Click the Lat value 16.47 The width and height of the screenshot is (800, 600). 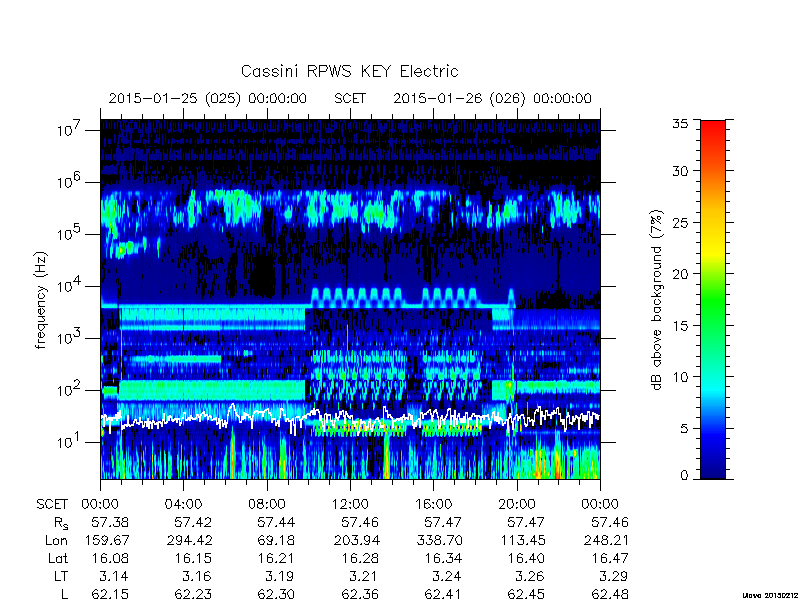(x=610, y=559)
